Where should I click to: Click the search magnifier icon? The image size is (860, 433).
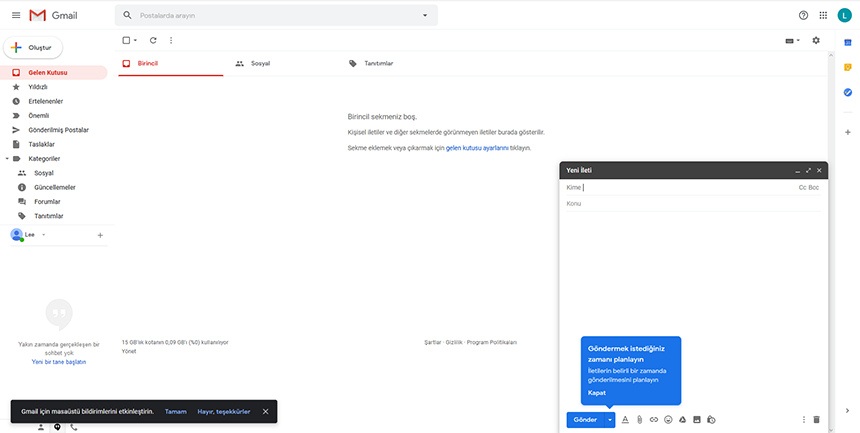coord(127,15)
